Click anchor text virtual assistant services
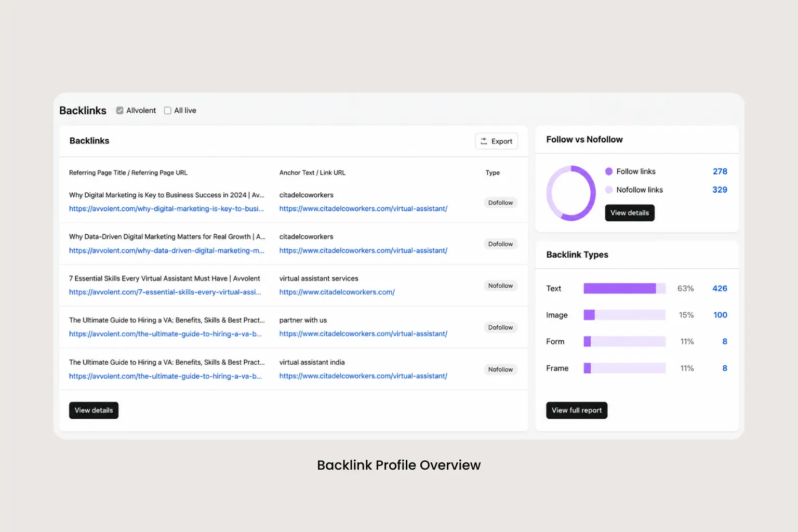Viewport: 798px width, 532px height. click(318, 279)
